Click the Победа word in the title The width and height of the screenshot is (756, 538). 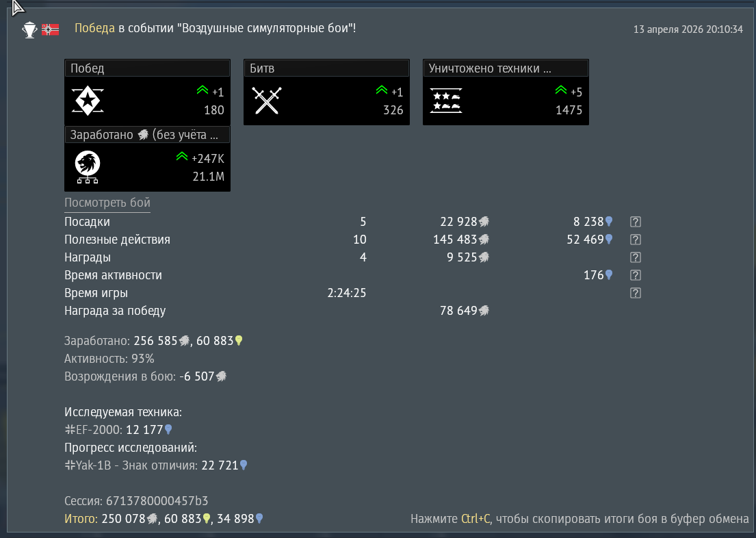tap(94, 29)
